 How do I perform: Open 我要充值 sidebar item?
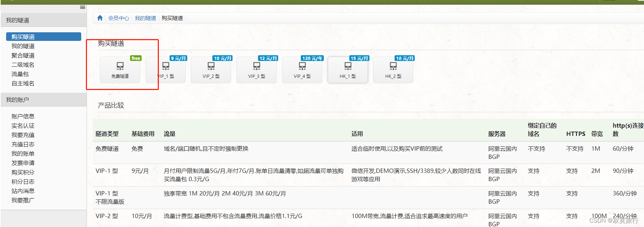click(23, 135)
